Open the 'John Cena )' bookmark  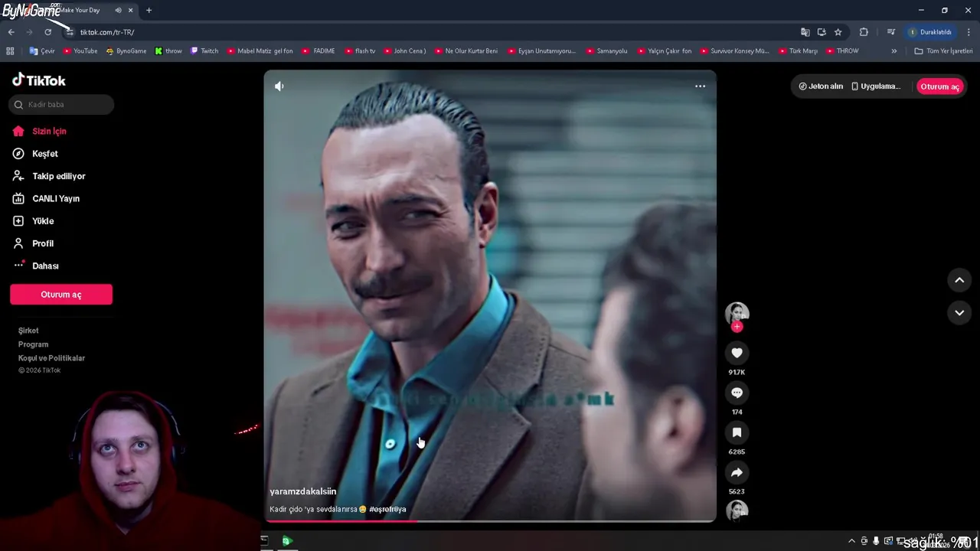pos(404,51)
